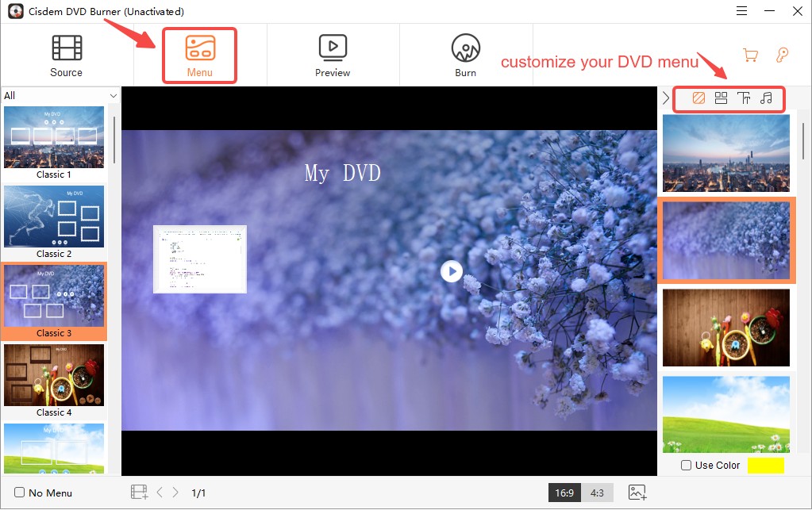Screen dimensions: 812x510
Task: Collapse the right customization panel
Action: pyautogui.click(x=665, y=98)
